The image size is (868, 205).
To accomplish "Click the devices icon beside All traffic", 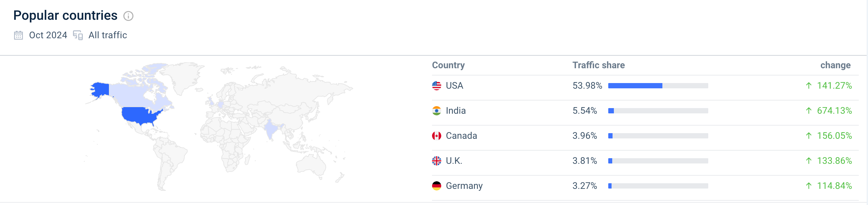I will (78, 35).
